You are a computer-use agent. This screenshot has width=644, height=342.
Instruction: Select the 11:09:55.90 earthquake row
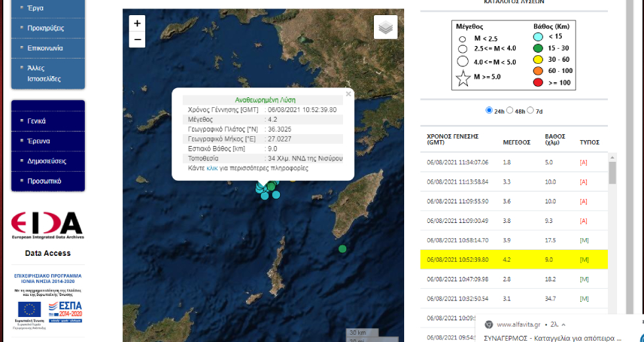tap(514, 201)
